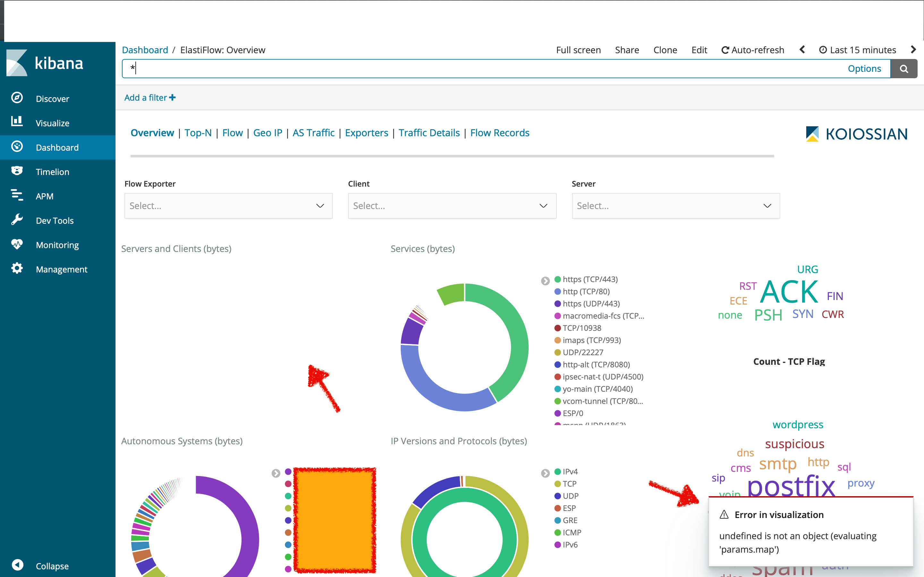Select the Visualize icon
Screen dimensions: 924x577
point(17,122)
